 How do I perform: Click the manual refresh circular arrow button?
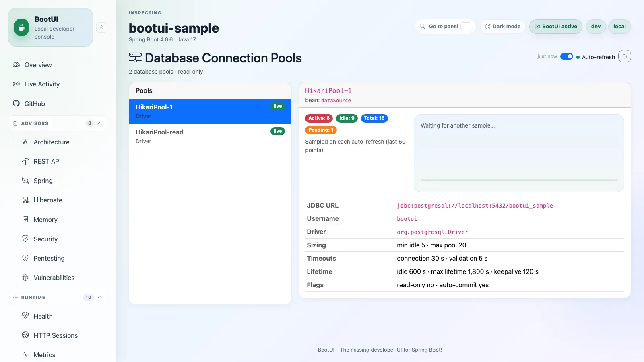(x=625, y=56)
